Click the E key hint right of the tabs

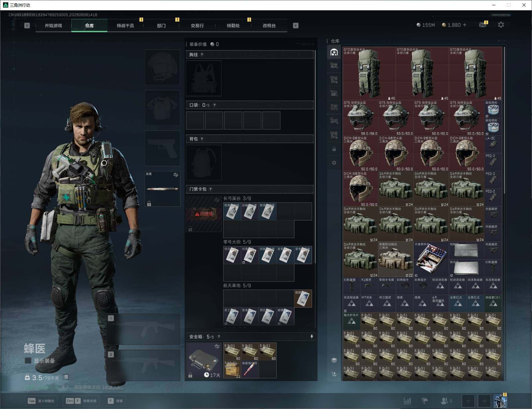coord(296,26)
